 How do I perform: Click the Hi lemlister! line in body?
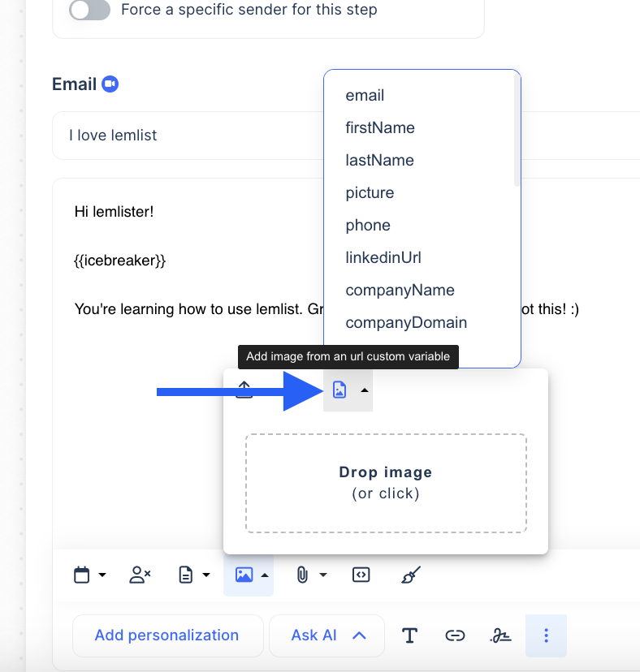tap(114, 212)
